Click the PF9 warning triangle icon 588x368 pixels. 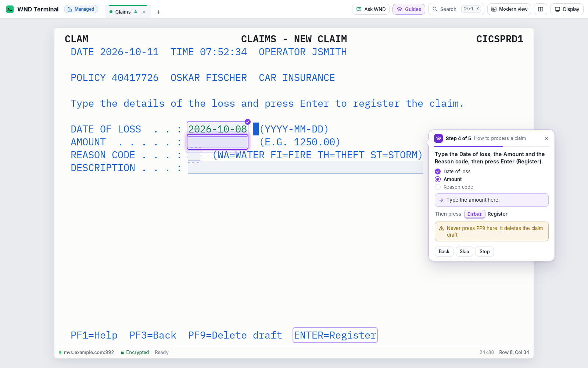pos(441,228)
